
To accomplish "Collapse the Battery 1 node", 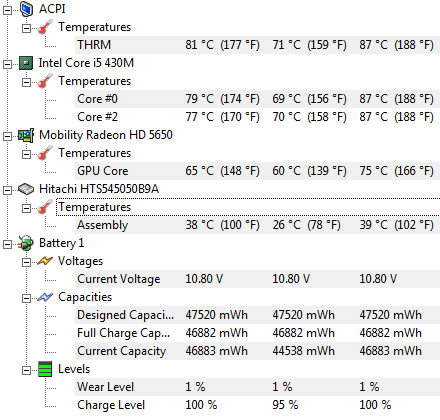I will (7, 244).
